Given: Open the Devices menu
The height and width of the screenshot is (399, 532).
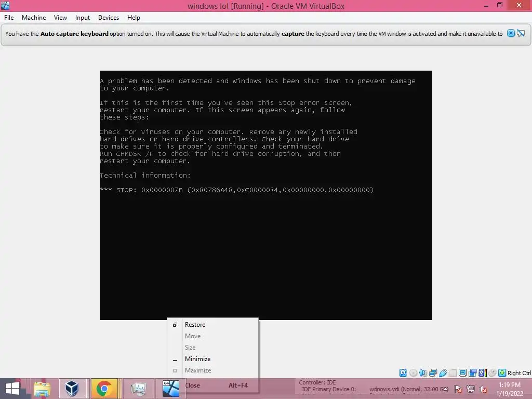Looking at the screenshot, I should click(109, 18).
